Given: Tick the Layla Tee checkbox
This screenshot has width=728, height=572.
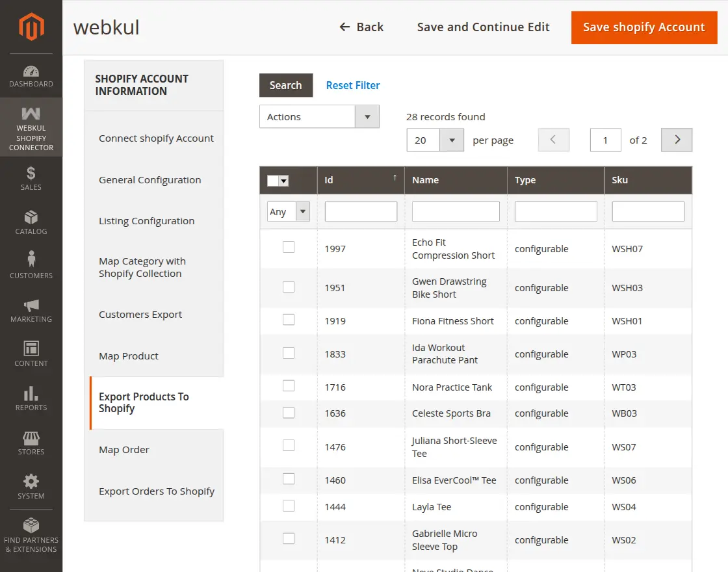Looking at the screenshot, I should [289, 506].
